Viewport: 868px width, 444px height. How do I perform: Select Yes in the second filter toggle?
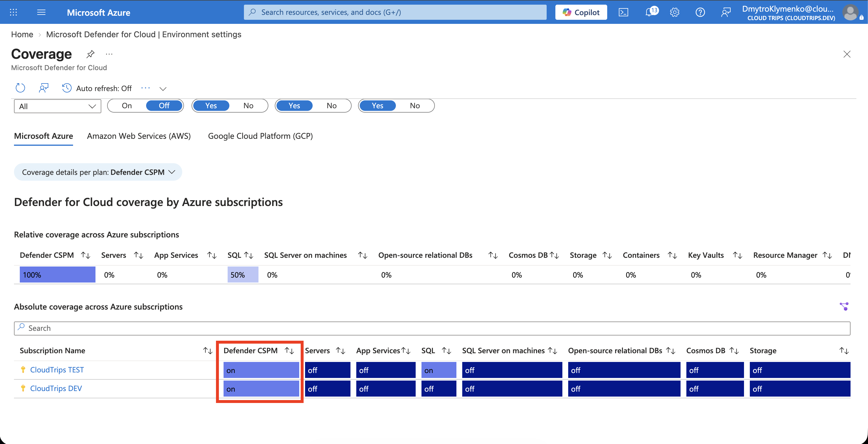coord(211,106)
